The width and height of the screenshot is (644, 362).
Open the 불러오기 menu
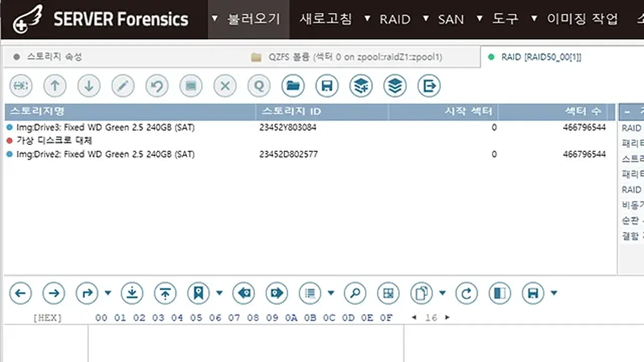(x=249, y=19)
